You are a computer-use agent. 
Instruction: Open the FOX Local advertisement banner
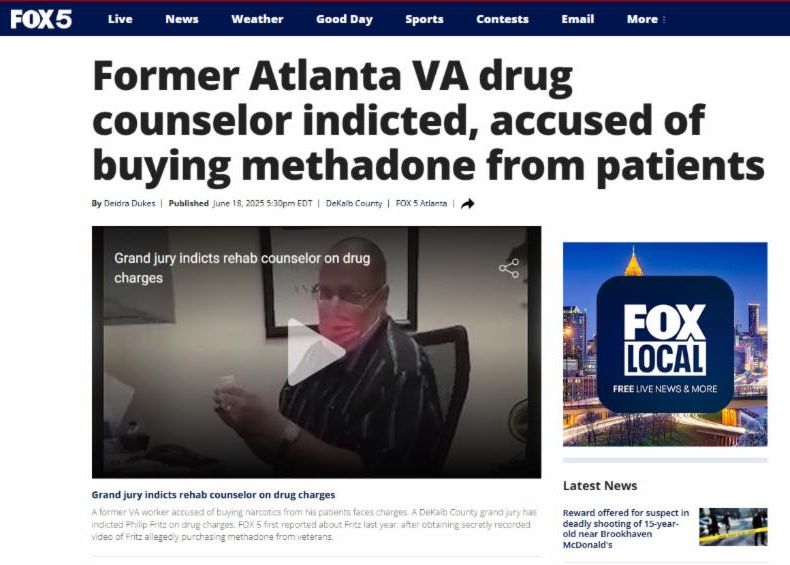tap(665, 344)
